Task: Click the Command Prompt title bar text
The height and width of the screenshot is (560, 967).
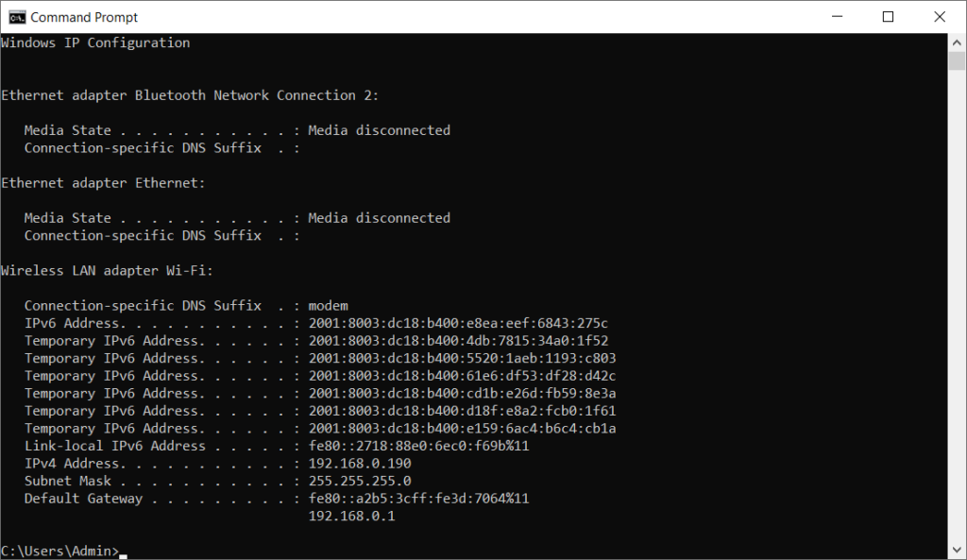Action: click(x=84, y=17)
